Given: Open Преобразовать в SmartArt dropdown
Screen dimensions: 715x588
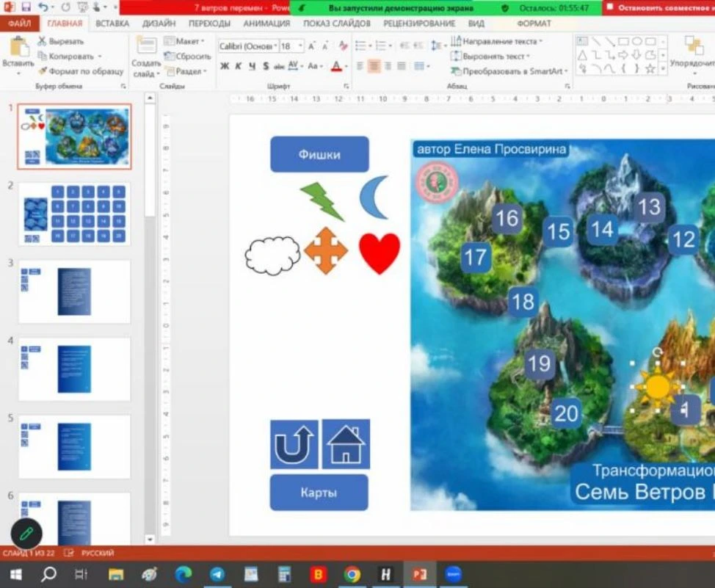Looking at the screenshot, I should 509,71.
